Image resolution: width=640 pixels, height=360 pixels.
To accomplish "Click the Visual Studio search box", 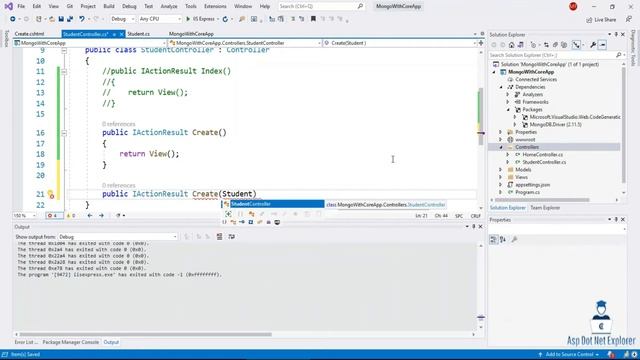I will [321, 7].
